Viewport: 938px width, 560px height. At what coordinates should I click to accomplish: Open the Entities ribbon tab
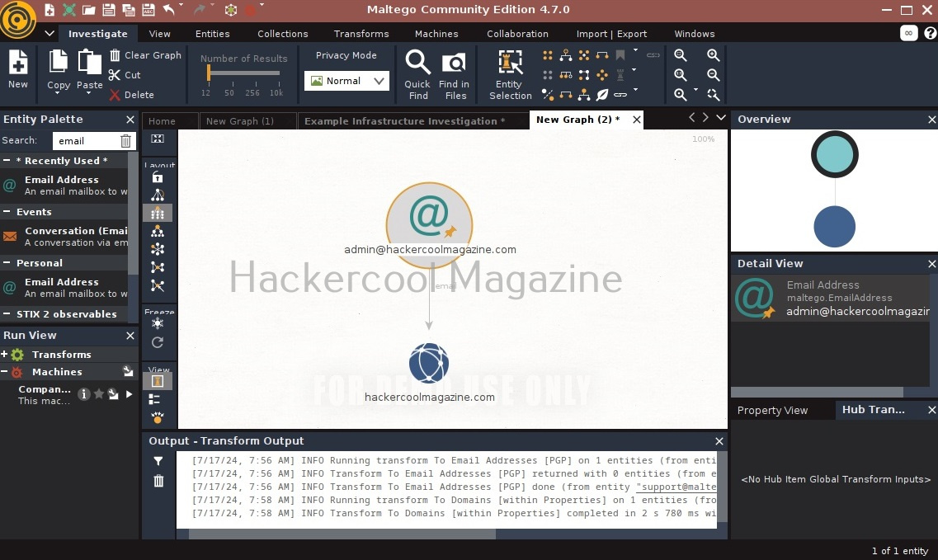(212, 34)
